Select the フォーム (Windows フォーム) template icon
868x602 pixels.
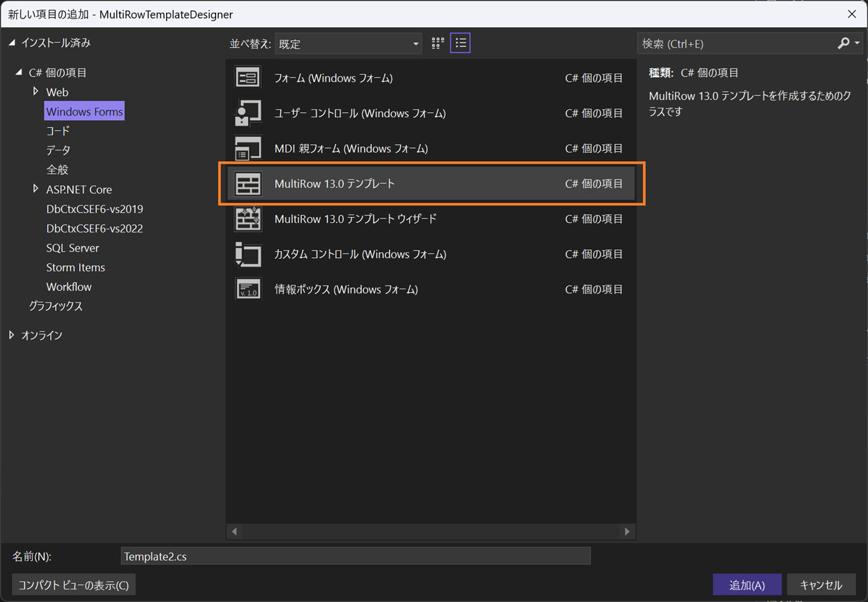tap(247, 78)
